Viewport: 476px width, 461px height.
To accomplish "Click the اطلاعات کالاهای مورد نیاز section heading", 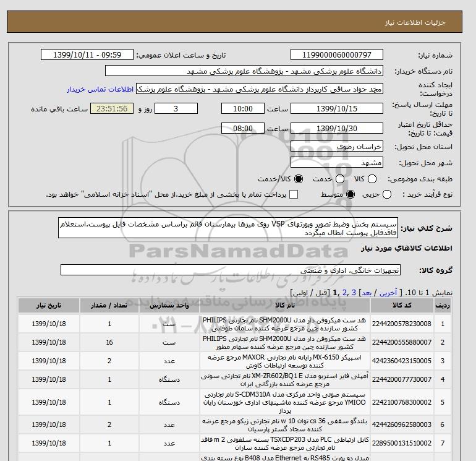I will 407,248.
